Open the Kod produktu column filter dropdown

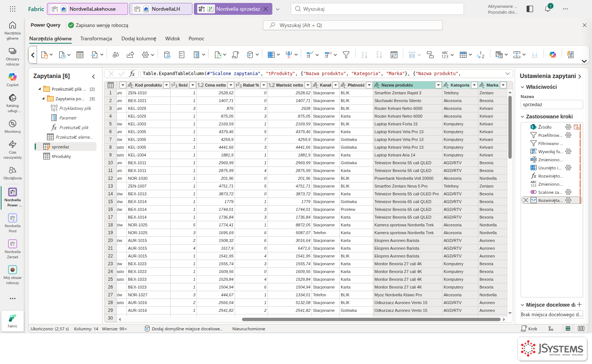[166, 85]
